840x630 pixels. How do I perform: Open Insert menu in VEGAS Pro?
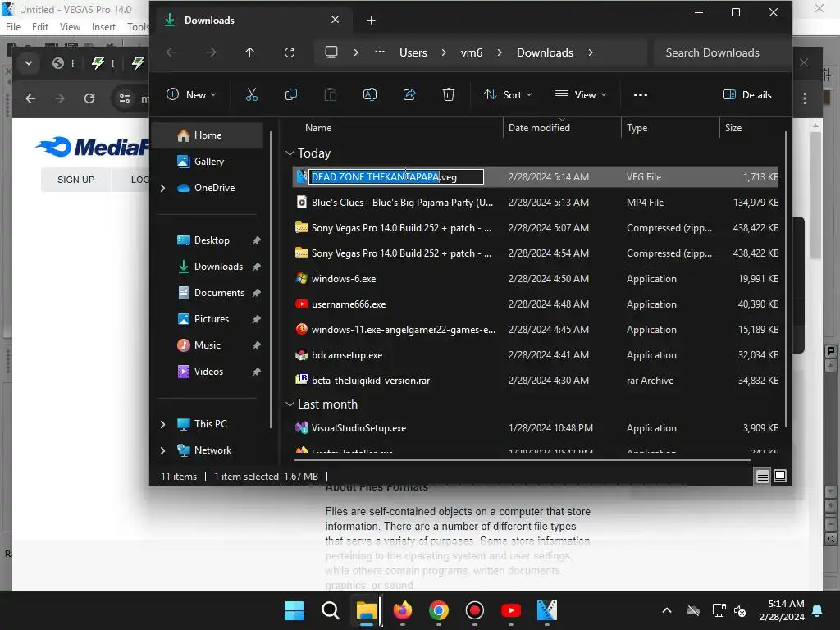[103, 27]
